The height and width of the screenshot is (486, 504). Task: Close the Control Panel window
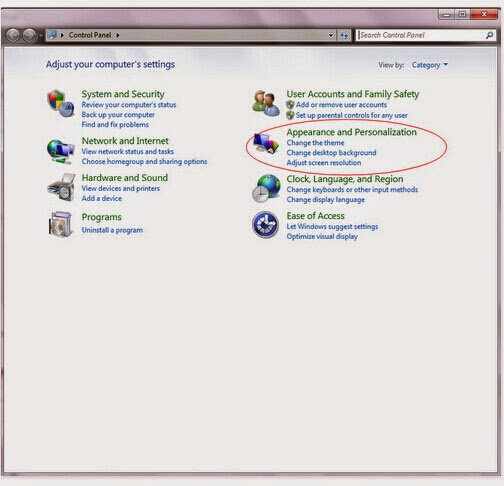click(484, 14)
